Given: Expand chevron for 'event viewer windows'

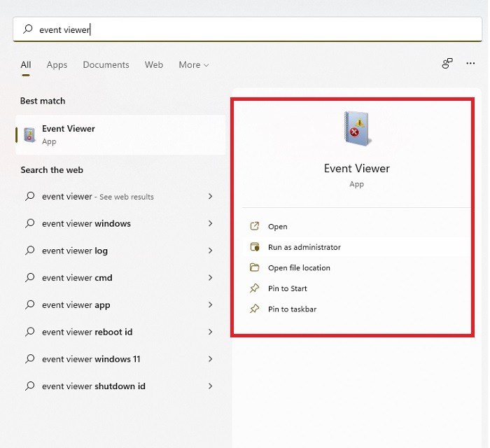Looking at the screenshot, I should pyautogui.click(x=211, y=223).
